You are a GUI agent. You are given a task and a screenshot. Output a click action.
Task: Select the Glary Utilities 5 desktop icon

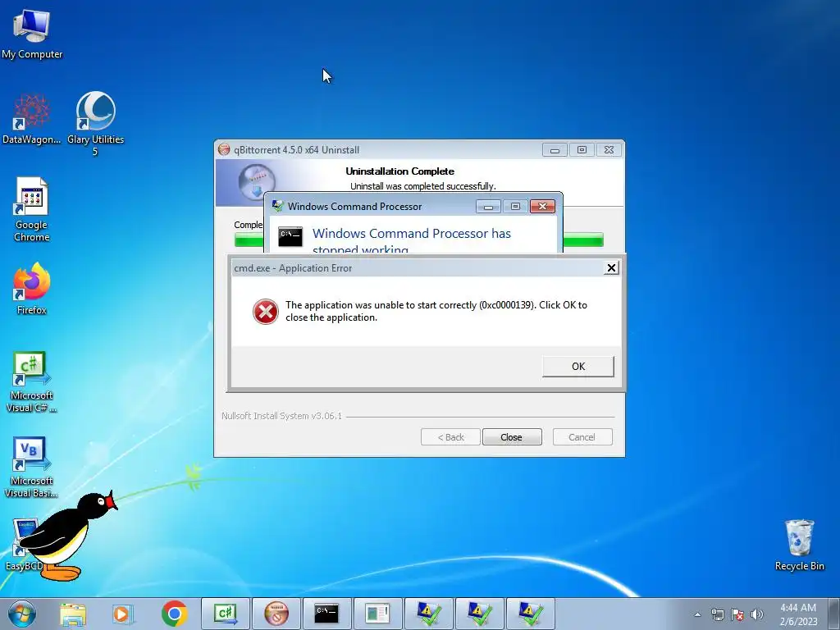(95, 123)
